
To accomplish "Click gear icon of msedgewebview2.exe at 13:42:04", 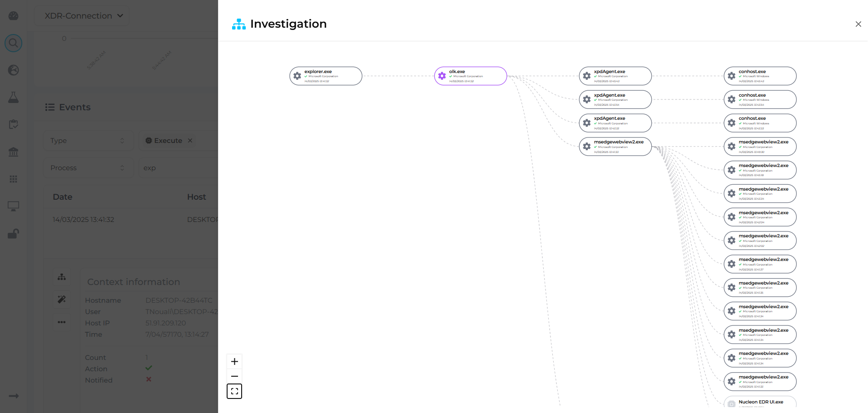I will [731, 217].
